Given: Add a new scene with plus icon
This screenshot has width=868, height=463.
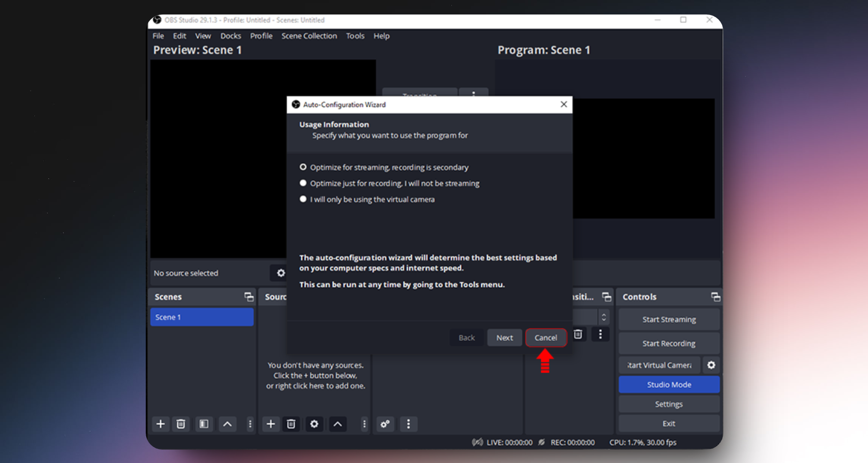Looking at the screenshot, I should pyautogui.click(x=160, y=424).
